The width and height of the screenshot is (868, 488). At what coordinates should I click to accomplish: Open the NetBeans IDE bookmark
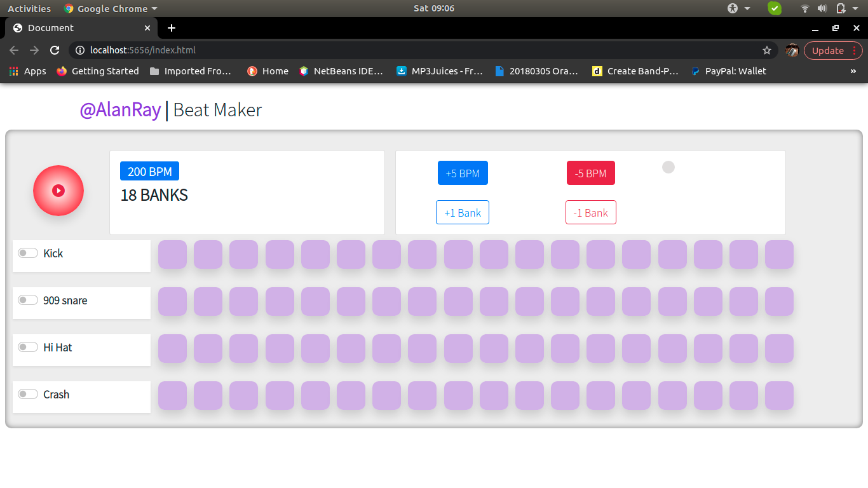[x=341, y=71]
